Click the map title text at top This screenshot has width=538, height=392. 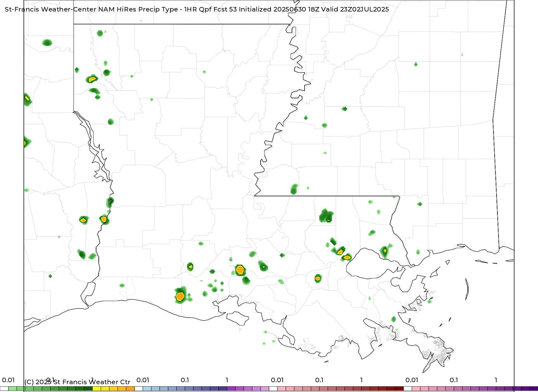[197, 9]
